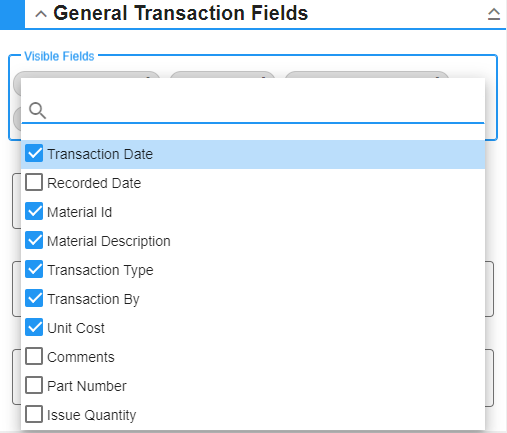Disable the Unit Cost checkbox
The image size is (507, 433).
(x=34, y=327)
